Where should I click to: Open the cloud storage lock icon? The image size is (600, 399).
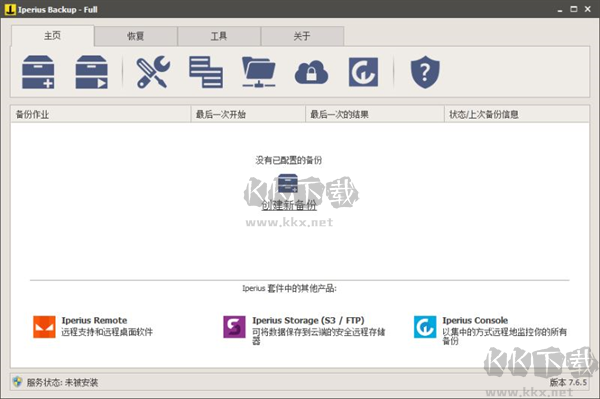click(311, 72)
